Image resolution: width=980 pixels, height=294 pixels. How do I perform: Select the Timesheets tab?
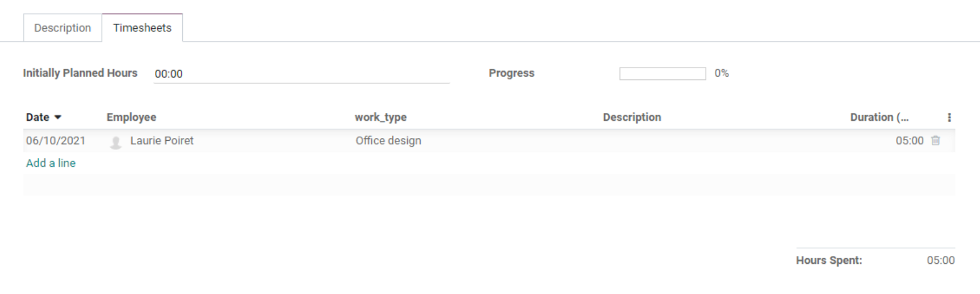[142, 28]
